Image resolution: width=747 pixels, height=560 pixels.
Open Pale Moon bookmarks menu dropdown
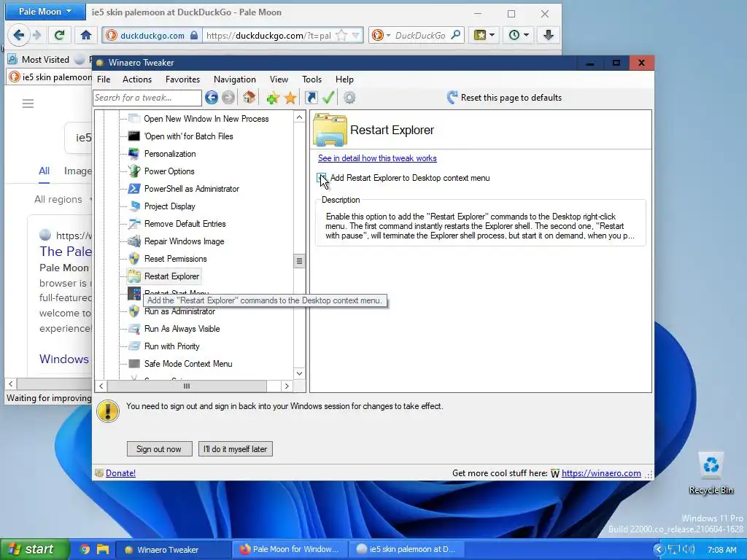(x=484, y=35)
